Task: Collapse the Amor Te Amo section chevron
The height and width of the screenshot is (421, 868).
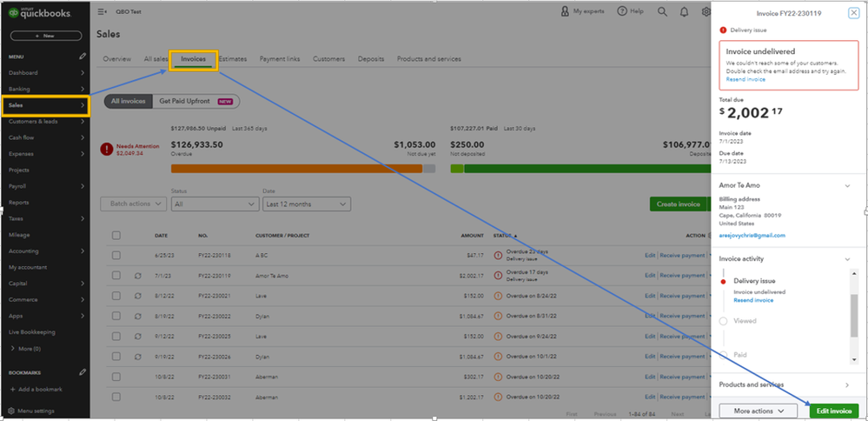Action: 847,186
